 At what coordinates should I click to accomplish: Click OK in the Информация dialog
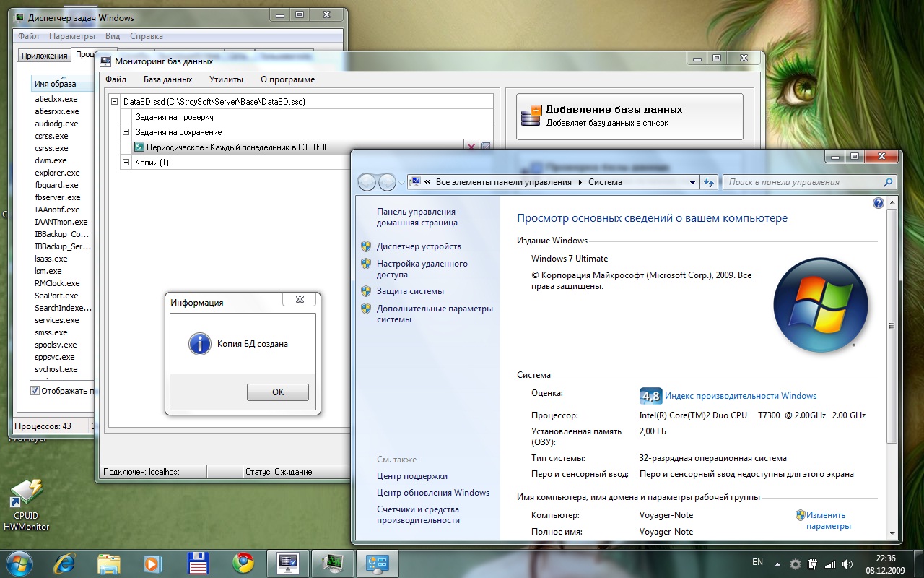(278, 392)
